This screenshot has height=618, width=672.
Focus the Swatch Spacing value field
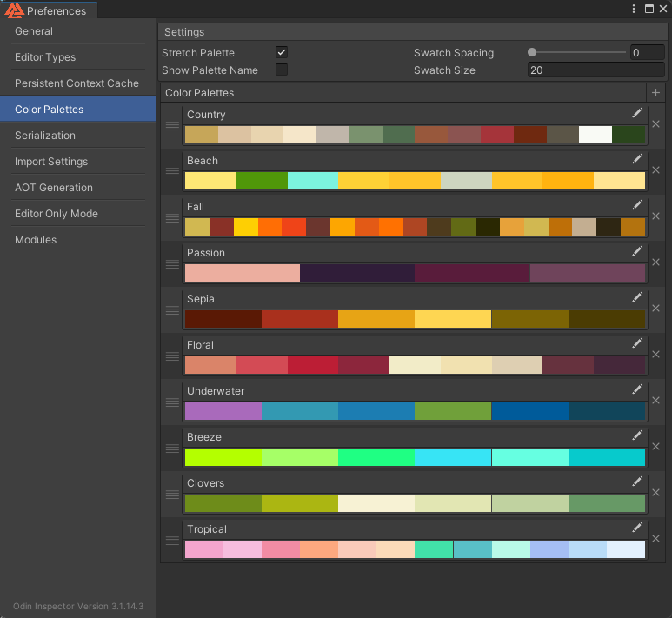point(647,53)
